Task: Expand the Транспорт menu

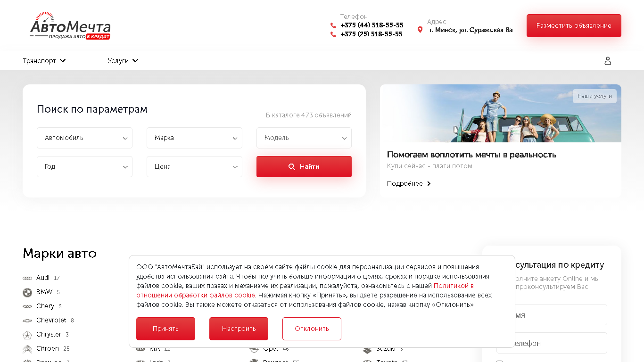Action: coord(44,61)
